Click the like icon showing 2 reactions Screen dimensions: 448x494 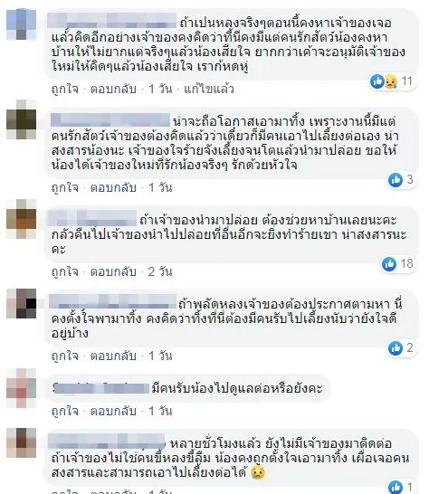pos(396,348)
